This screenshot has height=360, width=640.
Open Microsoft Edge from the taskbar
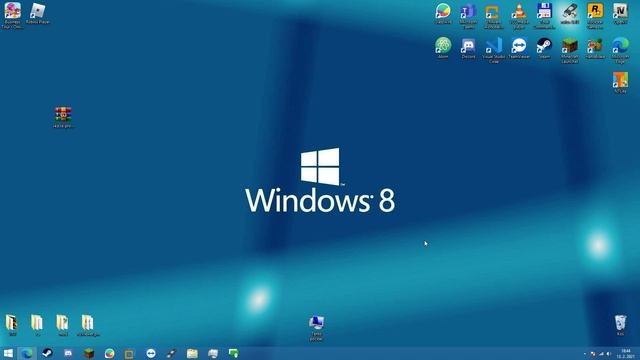(27, 353)
